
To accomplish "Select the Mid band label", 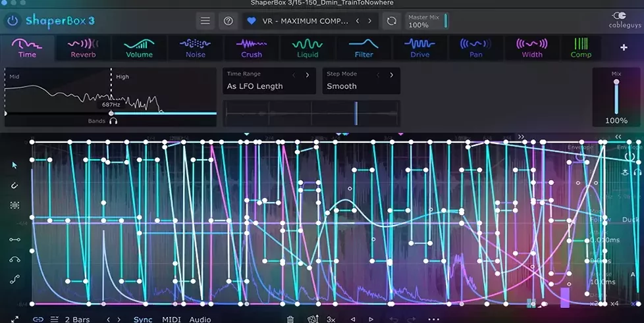I will 14,77.
